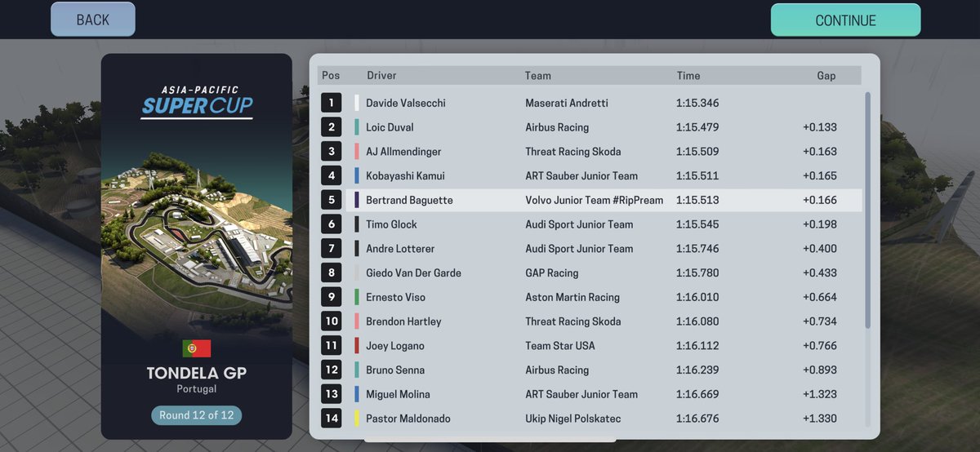Tap Pastor Maldonado's yellow team color swatch
980x452 pixels.
click(x=357, y=419)
